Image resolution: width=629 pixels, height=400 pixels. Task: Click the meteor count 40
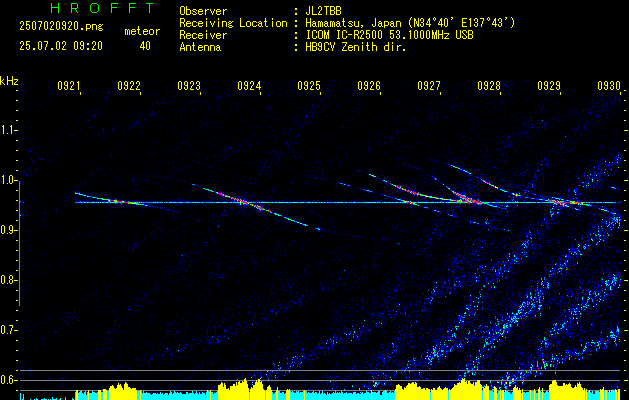(145, 46)
